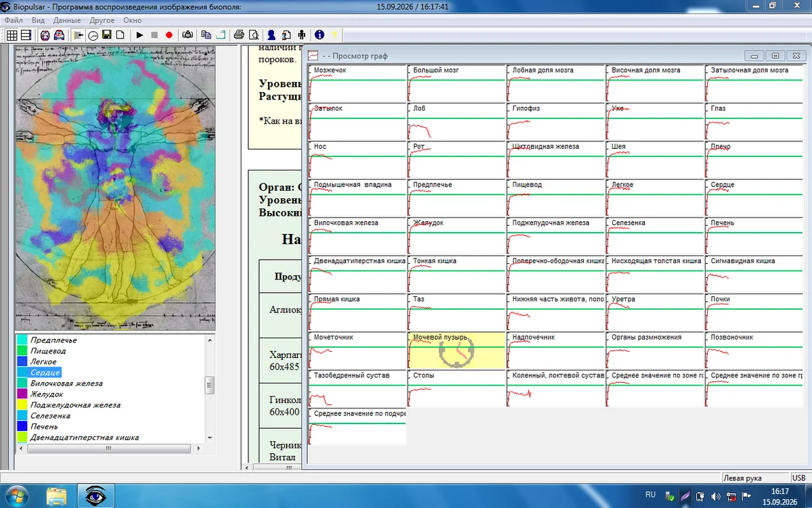
Task: Click the first brain image toolbar icon
Action: (45, 34)
